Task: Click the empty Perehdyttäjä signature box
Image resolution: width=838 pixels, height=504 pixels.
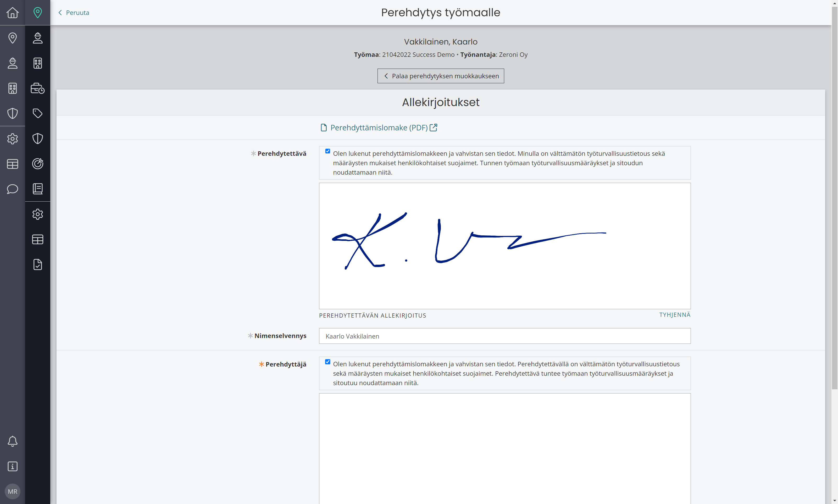Action: click(x=505, y=448)
